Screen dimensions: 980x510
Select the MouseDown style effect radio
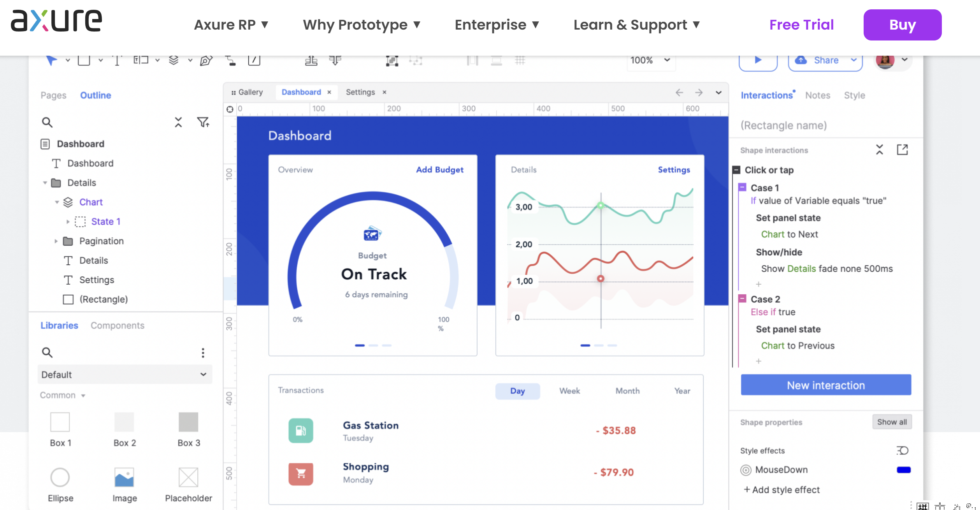tap(745, 470)
